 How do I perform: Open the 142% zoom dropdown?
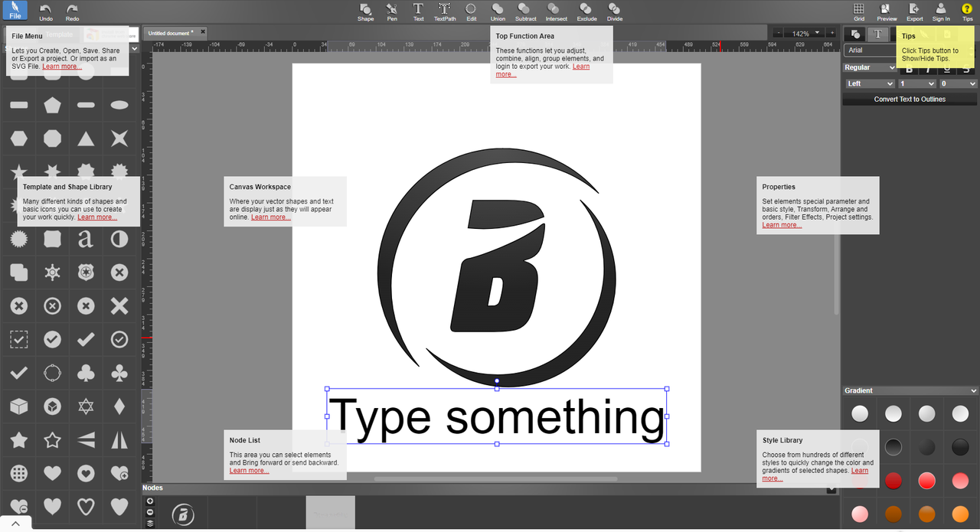[x=804, y=33]
